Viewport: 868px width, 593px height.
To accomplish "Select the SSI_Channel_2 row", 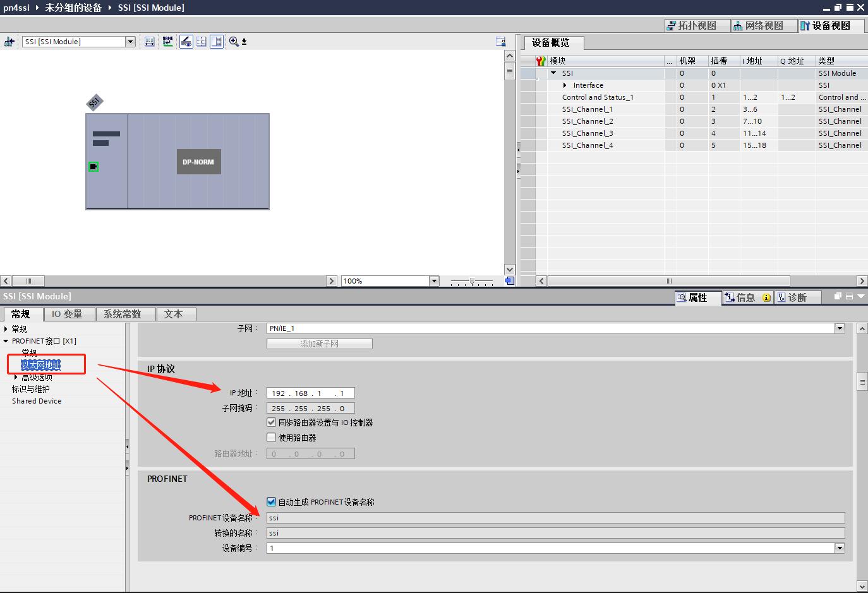I will pos(693,121).
